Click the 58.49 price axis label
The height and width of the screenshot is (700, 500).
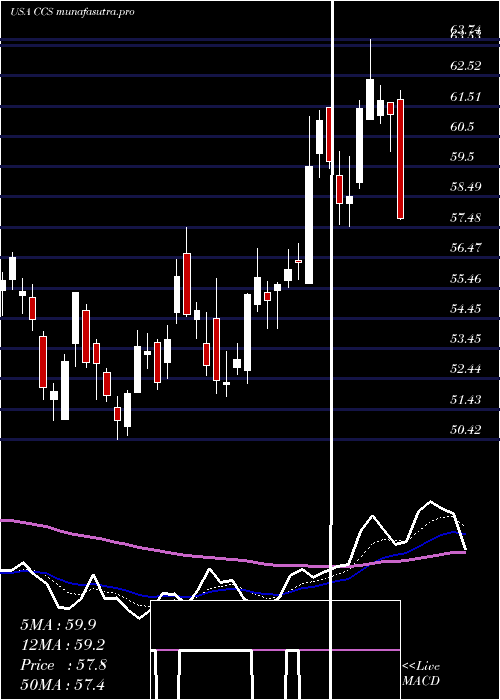466,187
